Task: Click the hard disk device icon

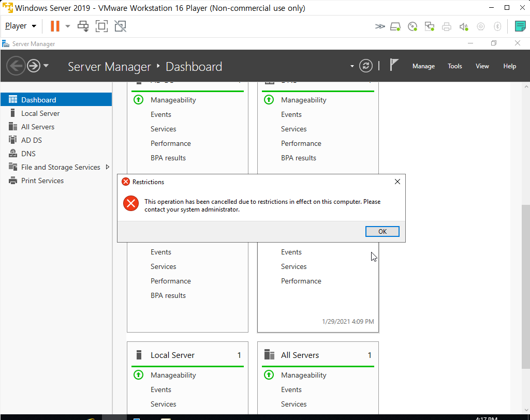Action: click(395, 26)
